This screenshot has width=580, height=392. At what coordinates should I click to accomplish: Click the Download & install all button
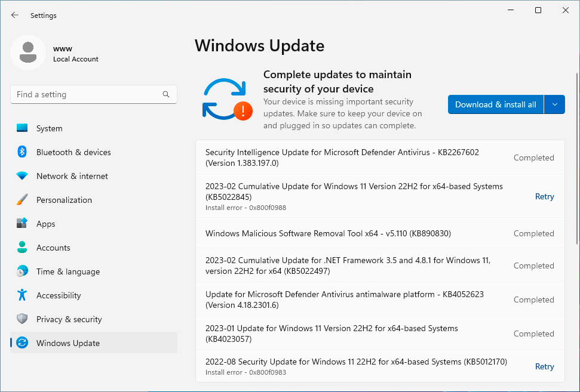tap(496, 104)
